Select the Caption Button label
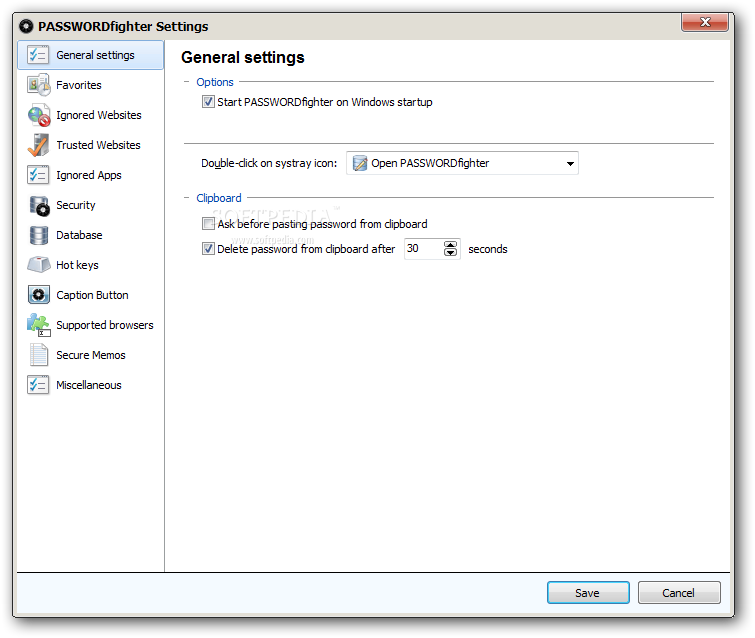 92,295
